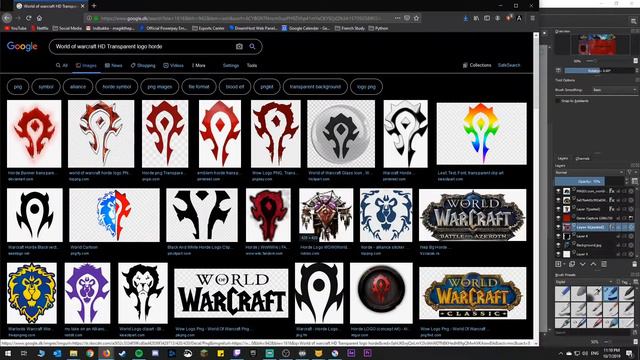Open the Firefox downloads arrow

[x=466, y=18]
